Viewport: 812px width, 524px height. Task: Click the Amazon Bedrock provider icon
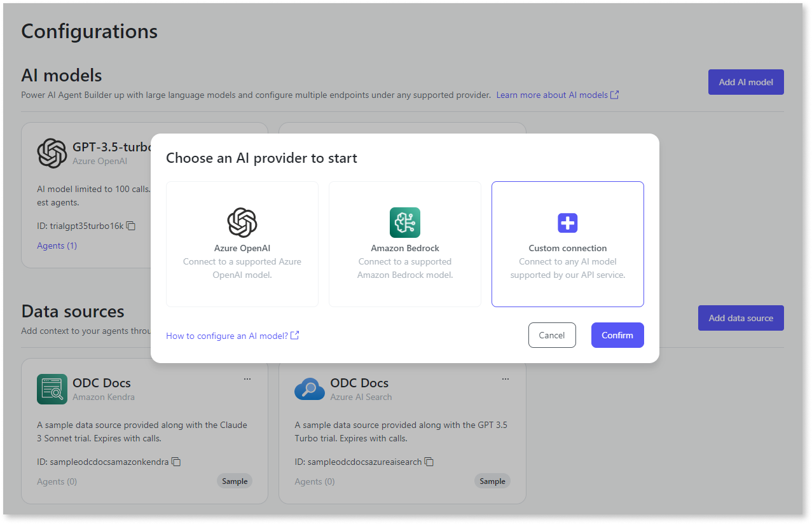tap(404, 223)
